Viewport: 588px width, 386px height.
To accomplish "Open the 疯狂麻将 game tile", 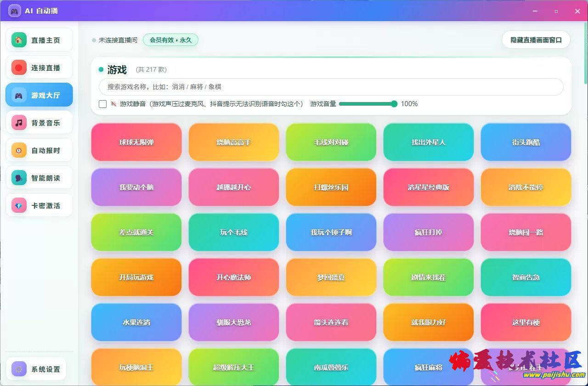I will point(429,368).
